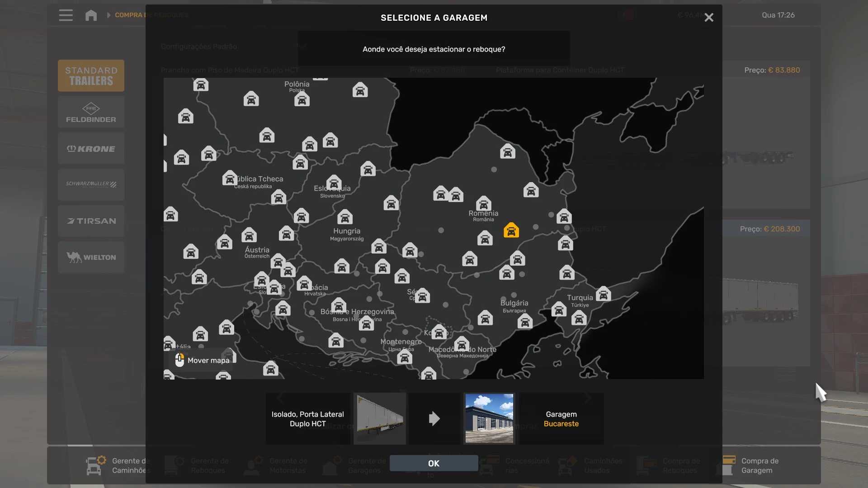Choose the Feldbinder trailer brand
The image size is (868, 488).
[x=91, y=113]
